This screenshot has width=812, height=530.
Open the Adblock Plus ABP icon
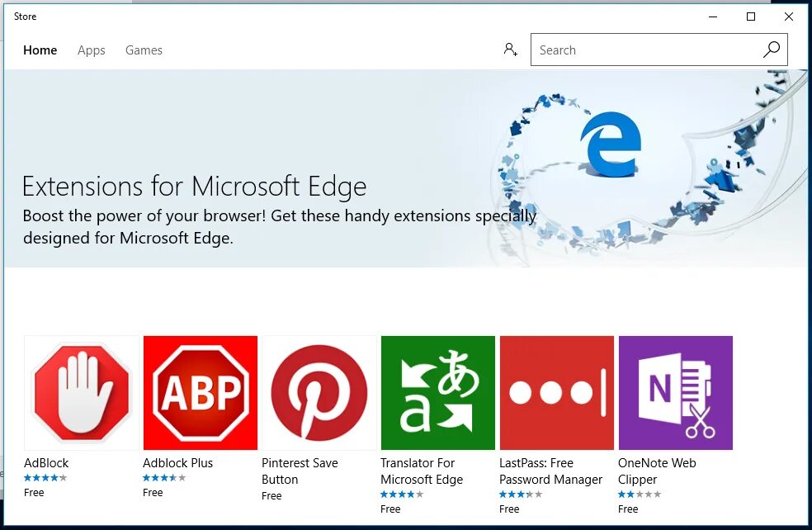pos(201,393)
